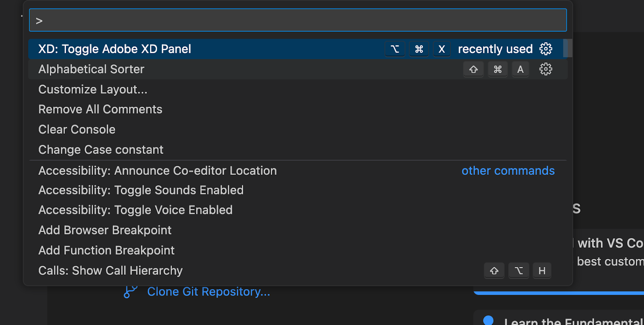
Task: Click the palette scrollbar on the right edge
Action: (568, 48)
